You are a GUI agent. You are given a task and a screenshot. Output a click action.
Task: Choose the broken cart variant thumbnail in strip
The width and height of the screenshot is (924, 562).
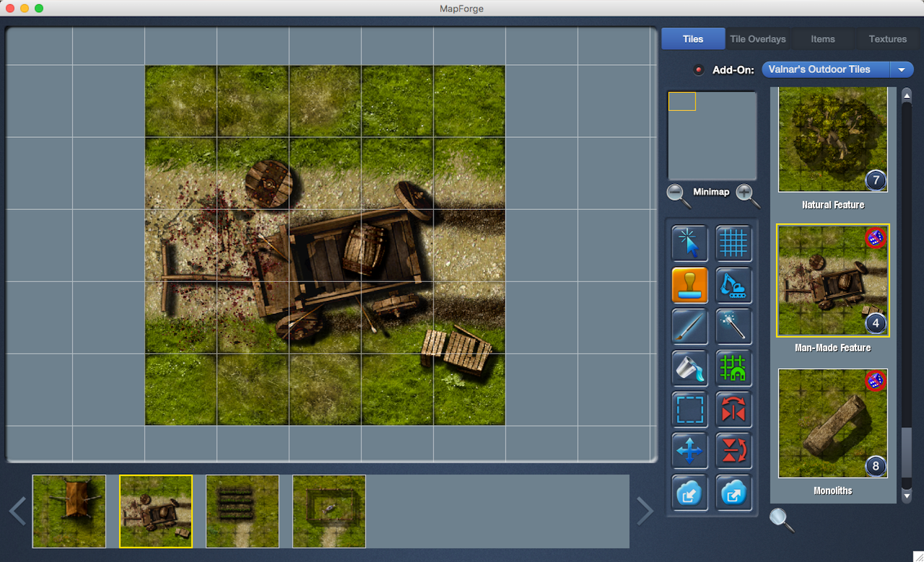pos(156,511)
